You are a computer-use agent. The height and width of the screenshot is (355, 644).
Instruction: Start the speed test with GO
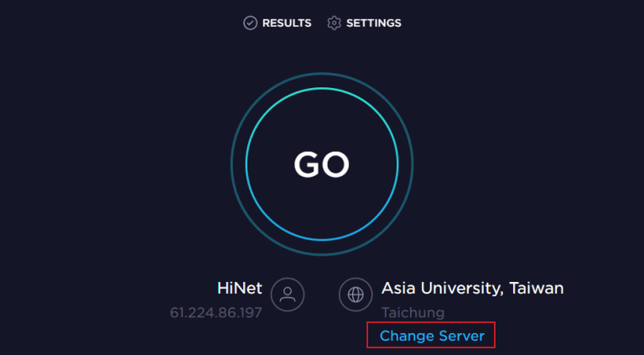coord(322,164)
